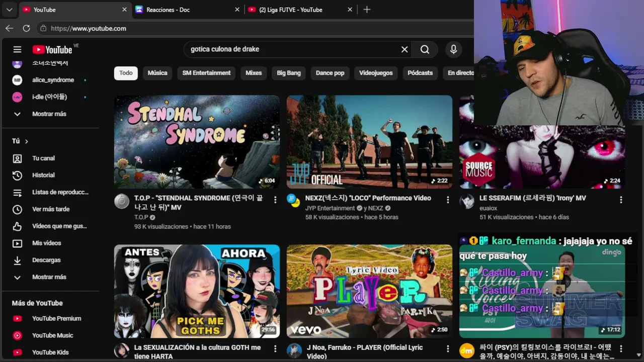Open options menu for PSY video

pos(621,349)
